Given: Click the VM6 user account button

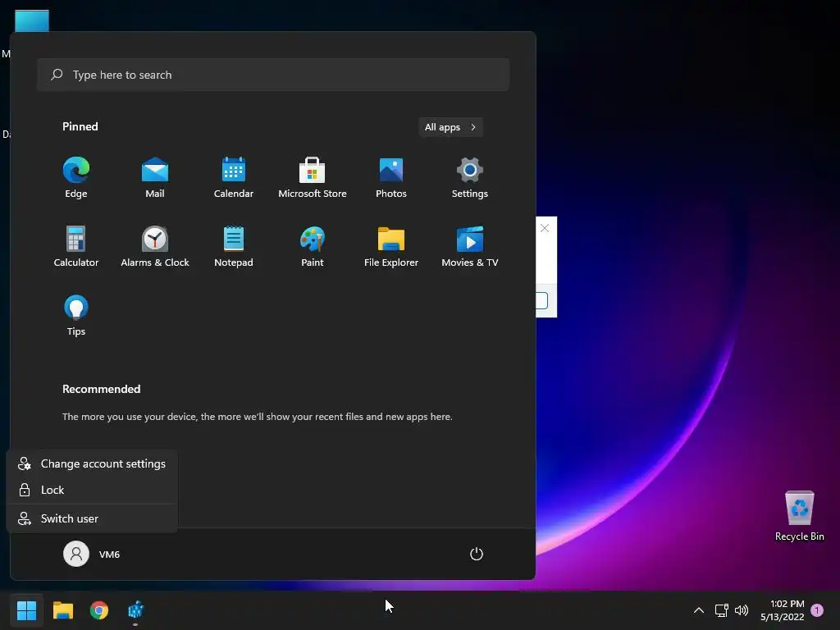Looking at the screenshot, I should (x=92, y=554).
